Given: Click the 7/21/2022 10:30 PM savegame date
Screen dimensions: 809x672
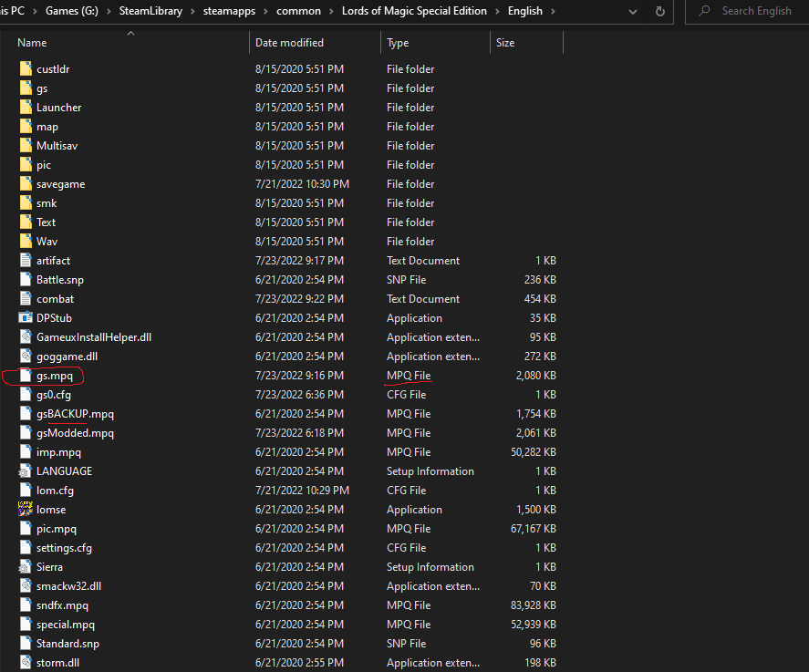Looking at the screenshot, I should (302, 184).
